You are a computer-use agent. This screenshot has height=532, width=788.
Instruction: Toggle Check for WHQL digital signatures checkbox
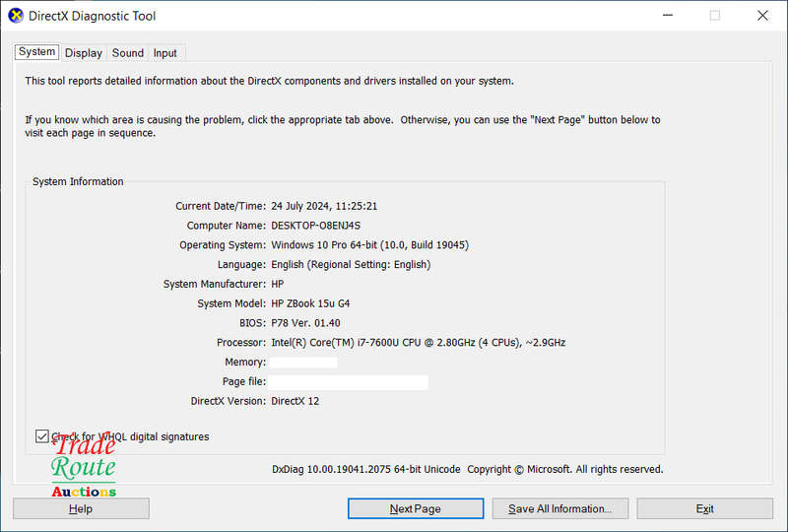(x=42, y=436)
